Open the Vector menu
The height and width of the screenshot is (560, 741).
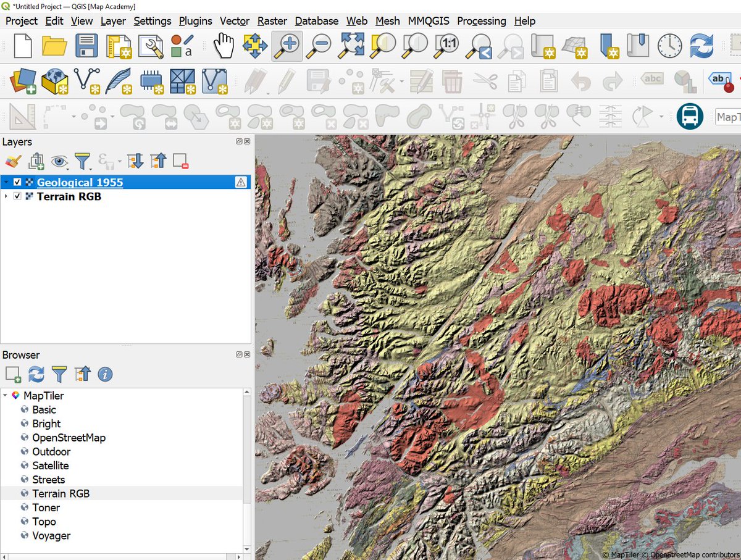[234, 21]
